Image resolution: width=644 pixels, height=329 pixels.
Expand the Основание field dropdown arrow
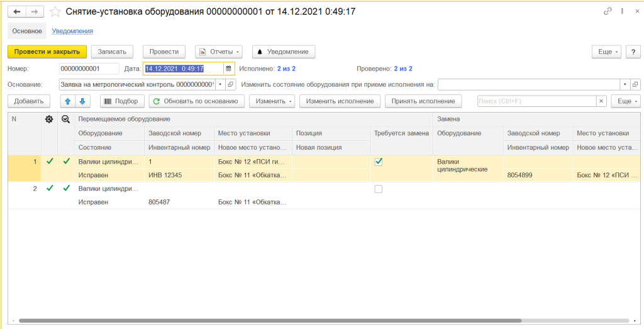tap(220, 85)
